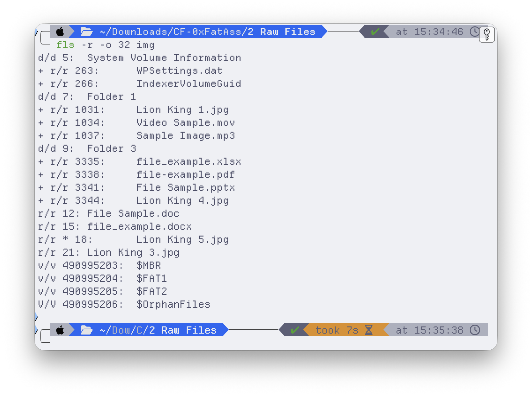Select the 'Lion King 4.jpg' file name
Viewport: 532px width, 396px height.
click(182, 200)
